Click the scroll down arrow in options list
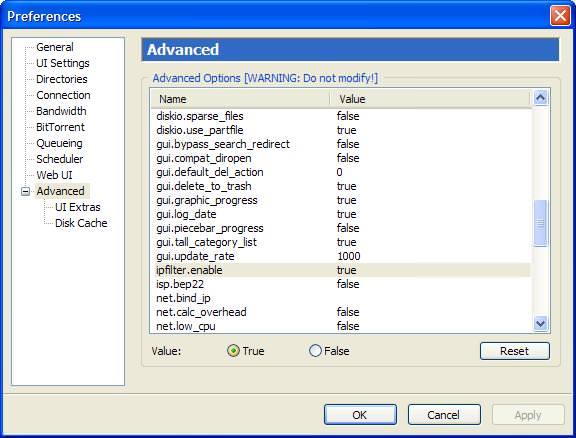Viewport: 576px width, 438px height. coord(540,323)
